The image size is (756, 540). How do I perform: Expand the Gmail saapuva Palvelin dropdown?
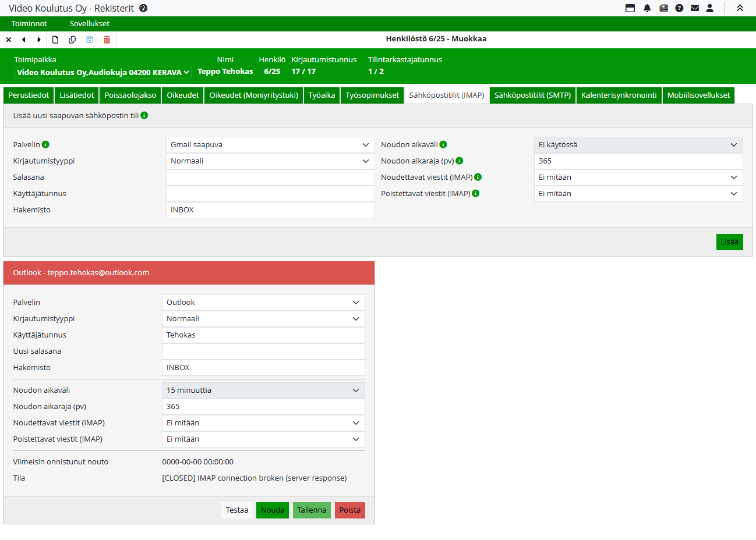point(270,145)
